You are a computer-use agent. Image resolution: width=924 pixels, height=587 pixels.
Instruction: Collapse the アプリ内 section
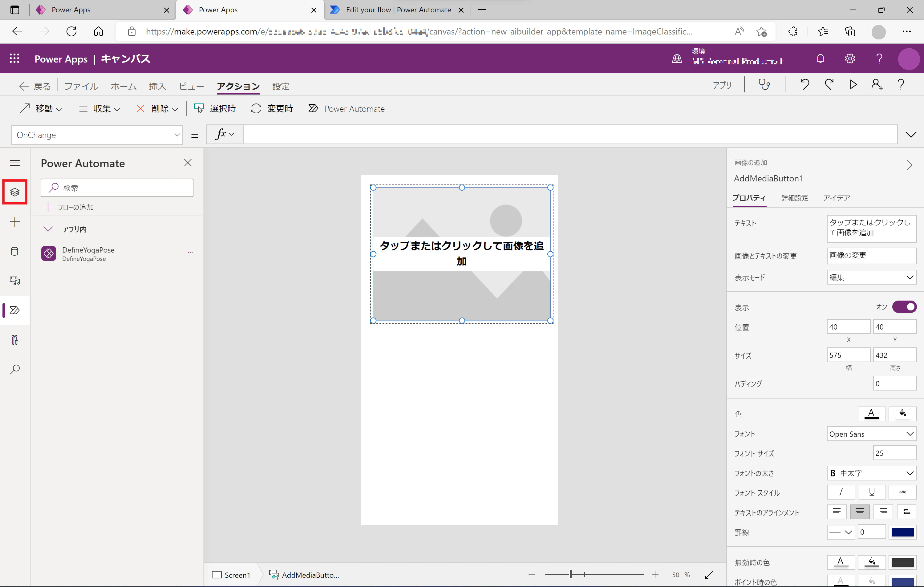pos(48,229)
